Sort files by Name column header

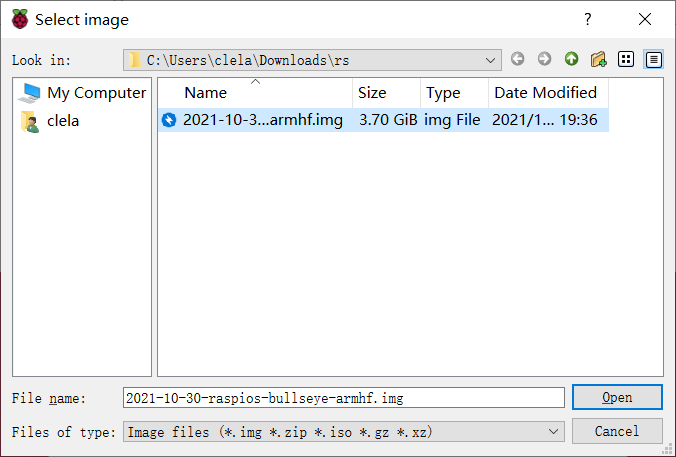(255, 93)
